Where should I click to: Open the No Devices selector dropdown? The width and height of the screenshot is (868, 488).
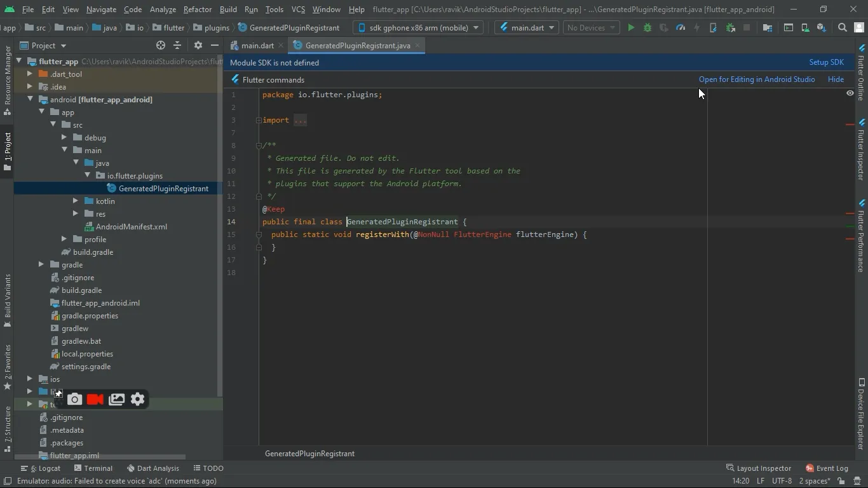pos(590,28)
